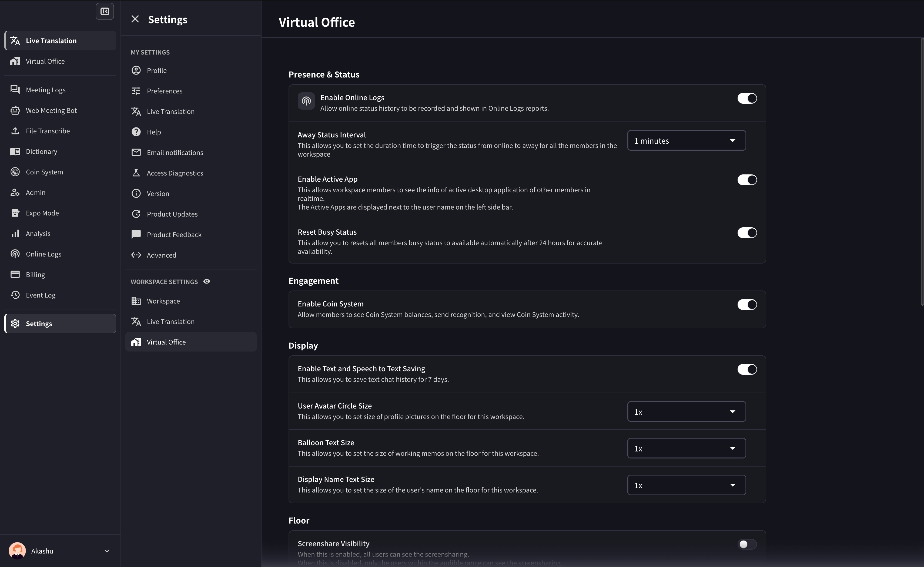Open the Balloon Text Size dropdown
This screenshot has height=567, width=924.
(686, 448)
